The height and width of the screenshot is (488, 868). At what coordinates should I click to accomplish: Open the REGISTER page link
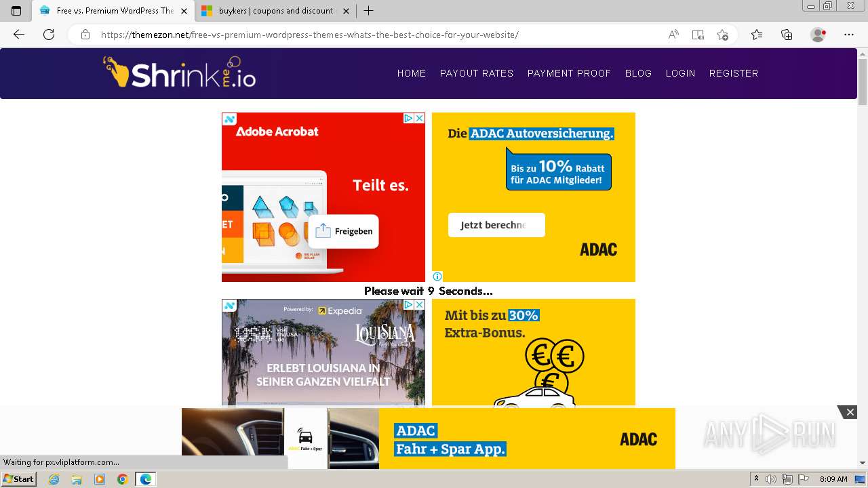(734, 73)
